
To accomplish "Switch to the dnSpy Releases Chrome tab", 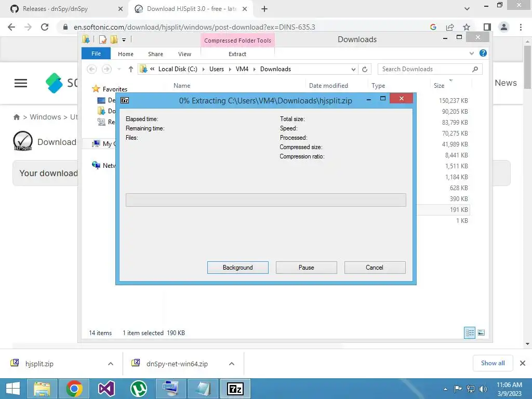I will 66,9.
